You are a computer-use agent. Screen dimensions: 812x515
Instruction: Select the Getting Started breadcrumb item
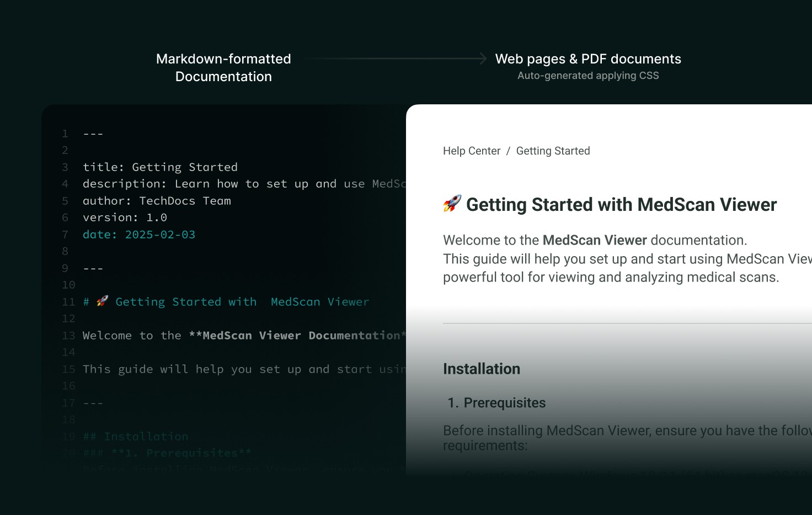pyautogui.click(x=553, y=151)
